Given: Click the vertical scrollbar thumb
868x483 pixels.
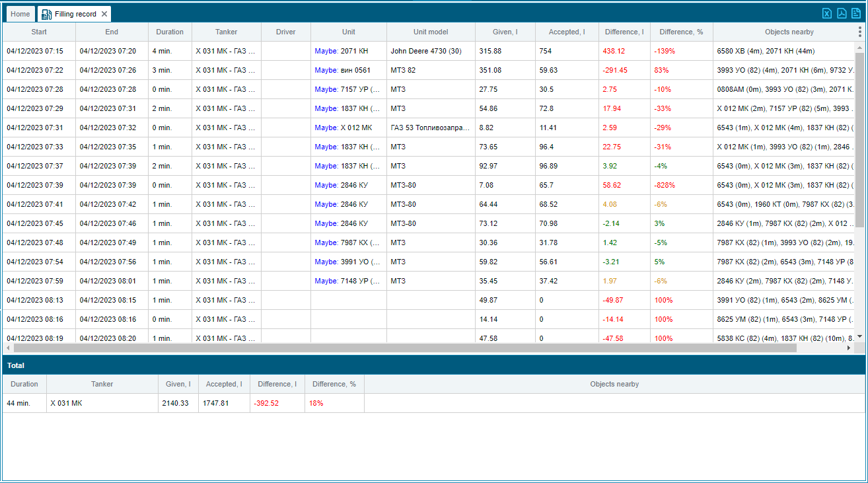Looking at the screenshot, I should pos(859,140).
